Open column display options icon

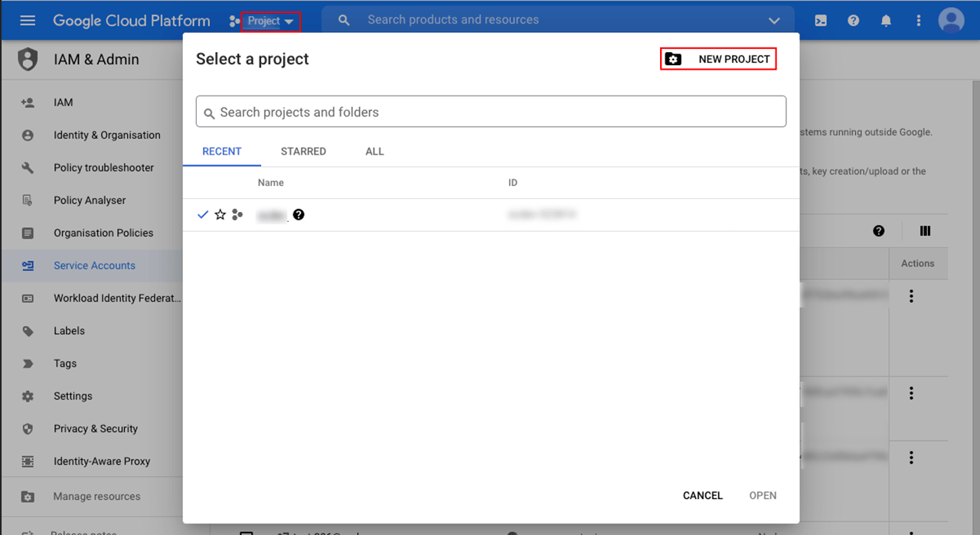[x=925, y=231]
